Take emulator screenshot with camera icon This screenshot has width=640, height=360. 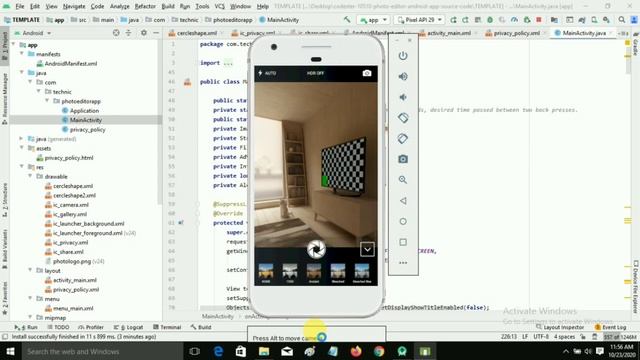[x=403, y=159]
